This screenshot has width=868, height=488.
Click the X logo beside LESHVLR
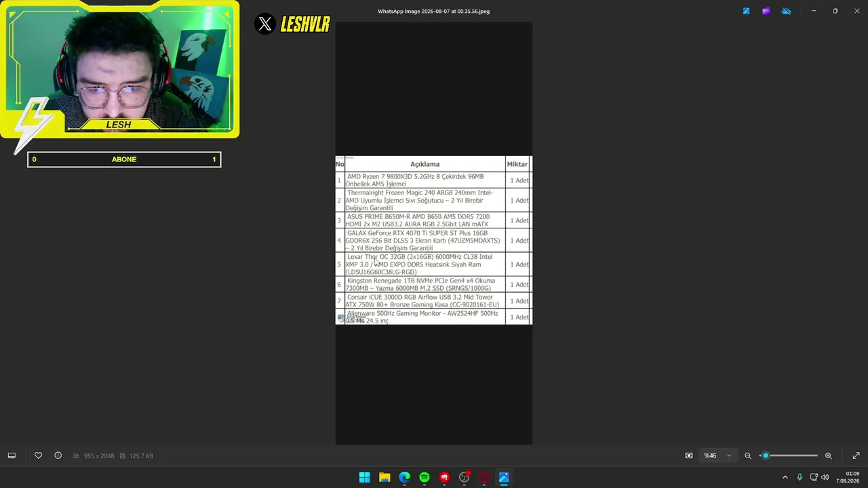(265, 24)
